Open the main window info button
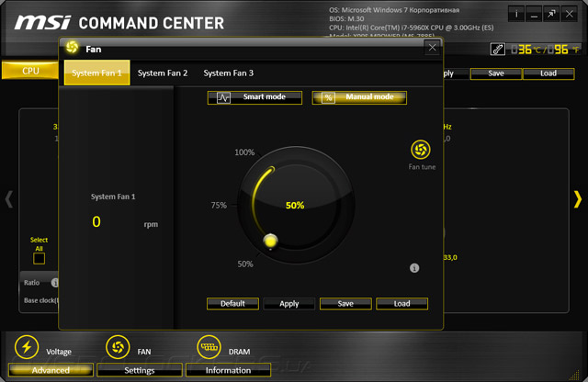Image resolution: width=588 pixels, height=382 pixels. click(516, 15)
